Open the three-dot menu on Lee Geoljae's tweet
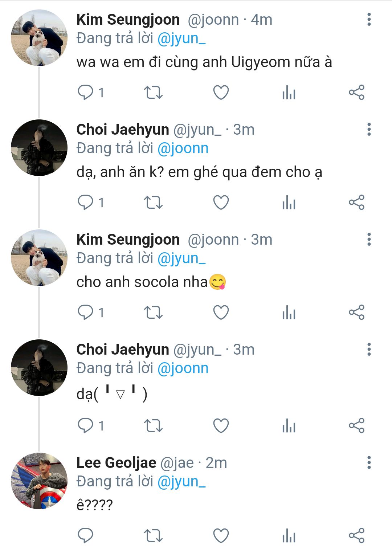 [369, 462]
